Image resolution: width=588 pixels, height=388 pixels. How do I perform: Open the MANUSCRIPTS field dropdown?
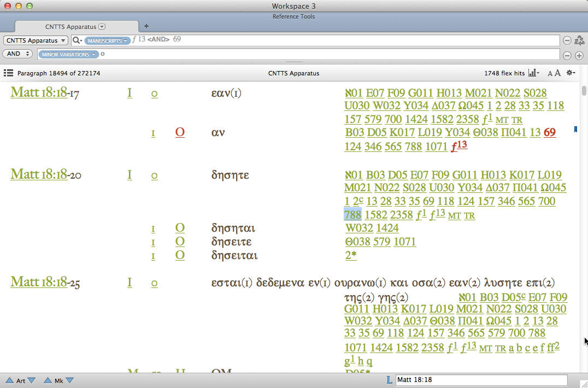(x=107, y=40)
